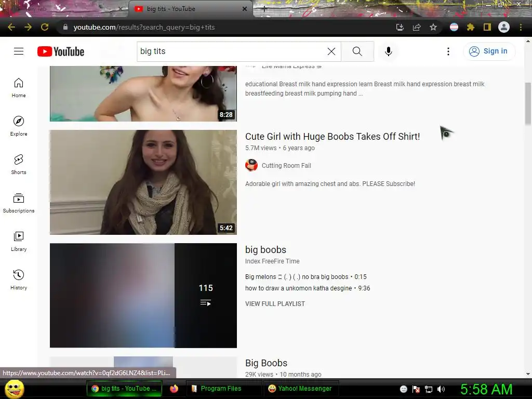Click the install/download icon in address bar
Viewport: 532px width, 399px height.
click(400, 27)
